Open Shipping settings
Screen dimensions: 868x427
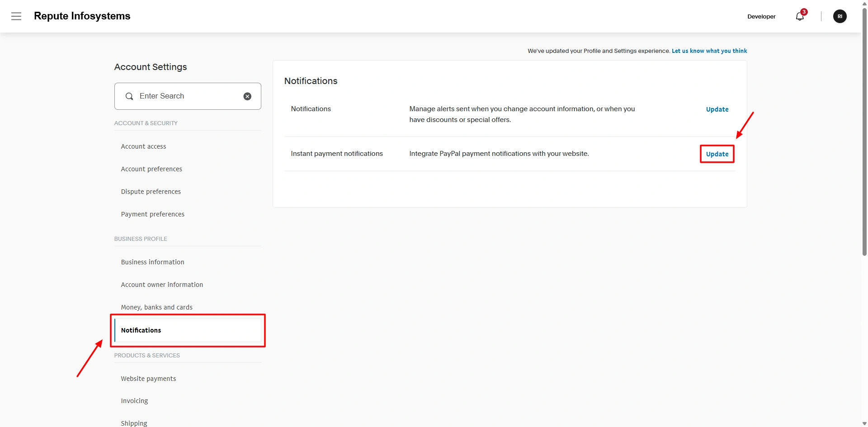tap(134, 423)
